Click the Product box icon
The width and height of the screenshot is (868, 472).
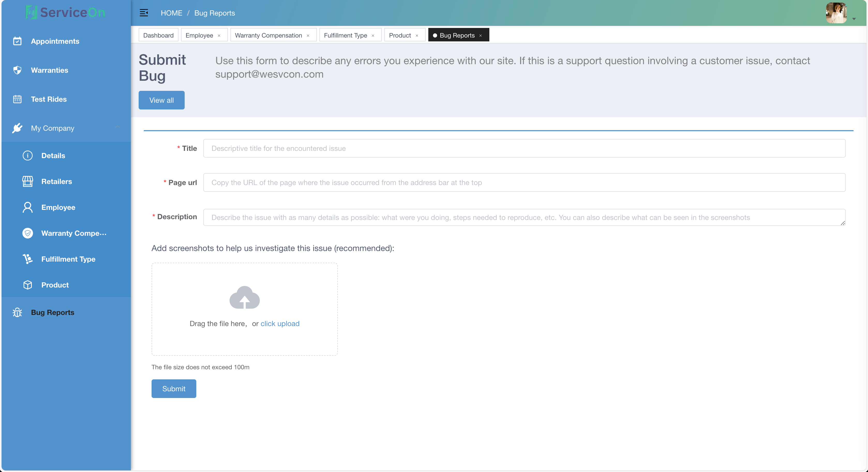coord(28,285)
